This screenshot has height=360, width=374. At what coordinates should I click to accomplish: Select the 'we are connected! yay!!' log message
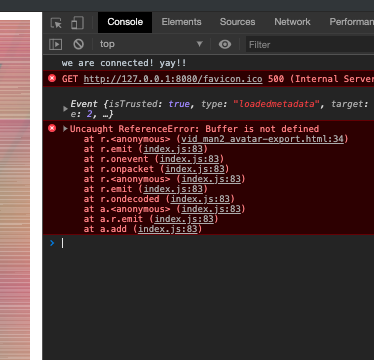(124, 63)
